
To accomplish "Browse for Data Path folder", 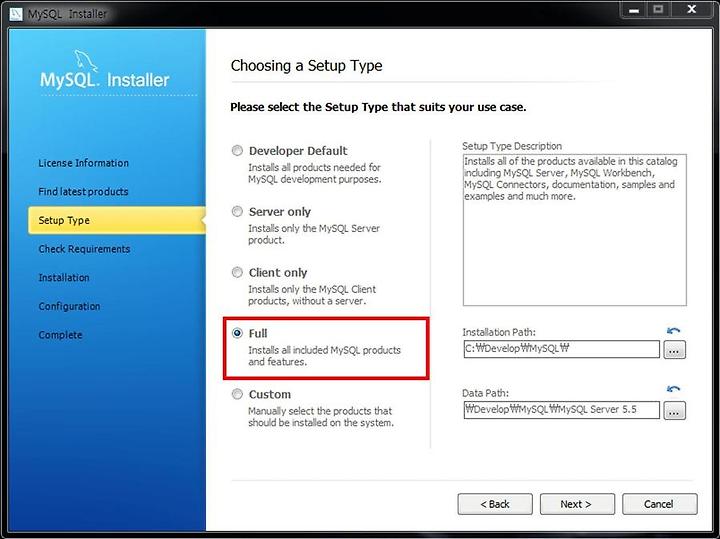I will (674, 410).
